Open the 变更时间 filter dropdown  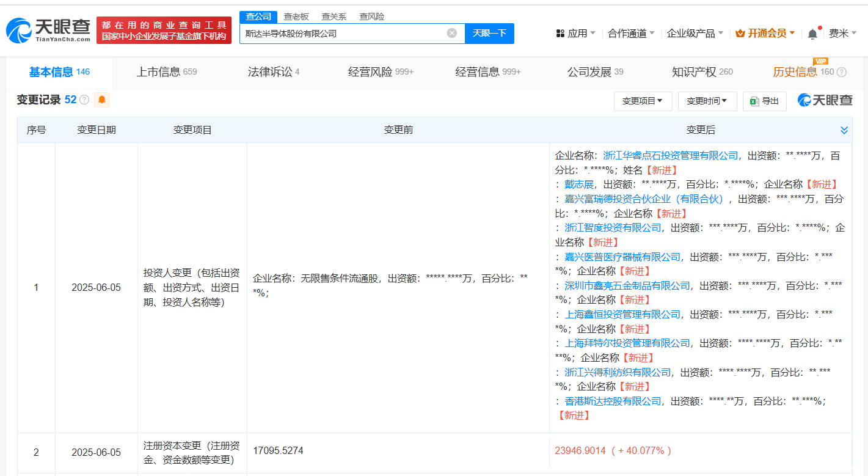click(707, 101)
